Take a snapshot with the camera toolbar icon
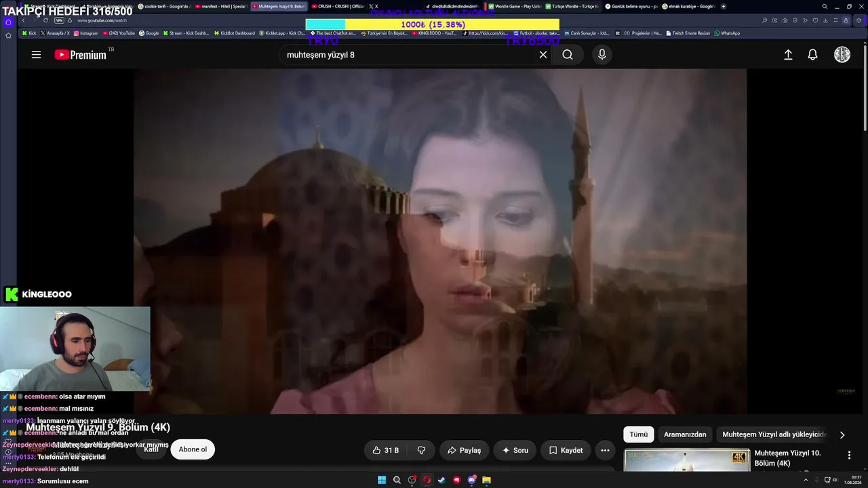 (x=785, y=20)
